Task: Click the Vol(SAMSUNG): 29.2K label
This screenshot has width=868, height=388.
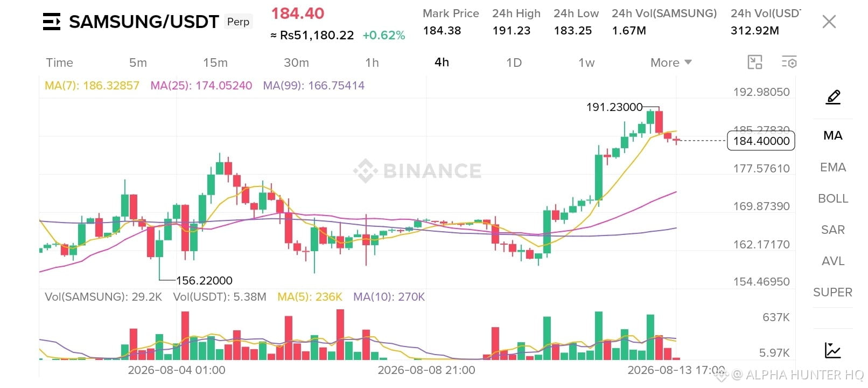Action: coord(103,297)
